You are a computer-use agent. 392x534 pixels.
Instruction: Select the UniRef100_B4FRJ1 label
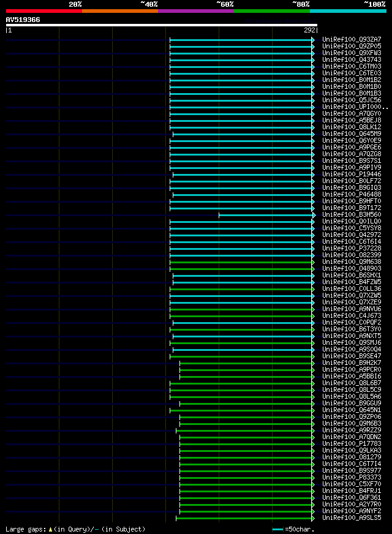[352, 491]
